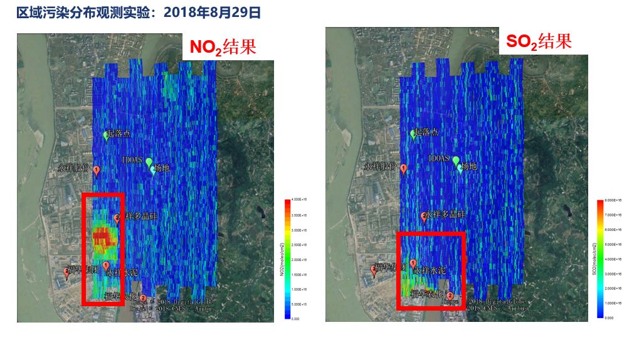Click the 福华农化 pin on SO2 map
The height and width of the screenshot is (342, 644).
pos(450,296)
